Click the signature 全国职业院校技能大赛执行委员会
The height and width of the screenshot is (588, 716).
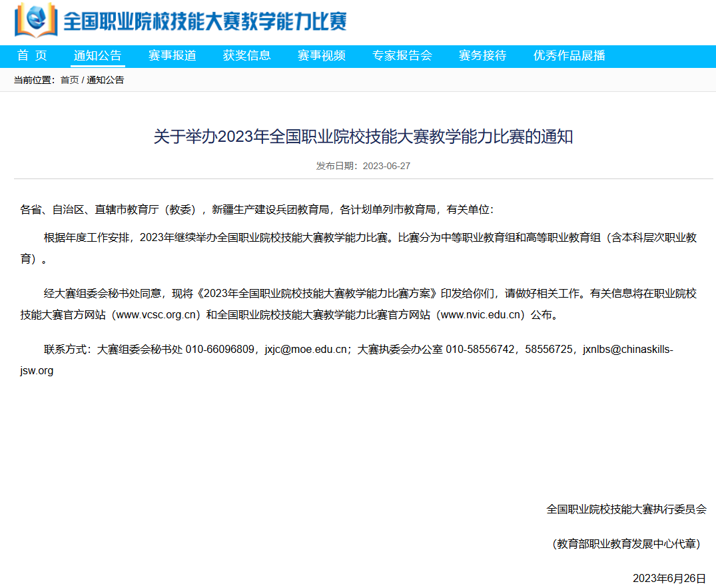(627, 509)
